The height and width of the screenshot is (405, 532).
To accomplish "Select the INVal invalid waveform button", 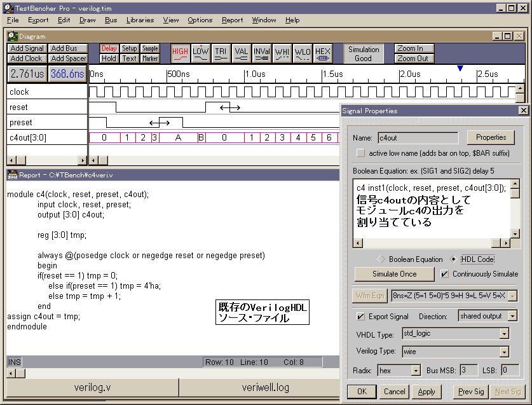I will 261,53.
